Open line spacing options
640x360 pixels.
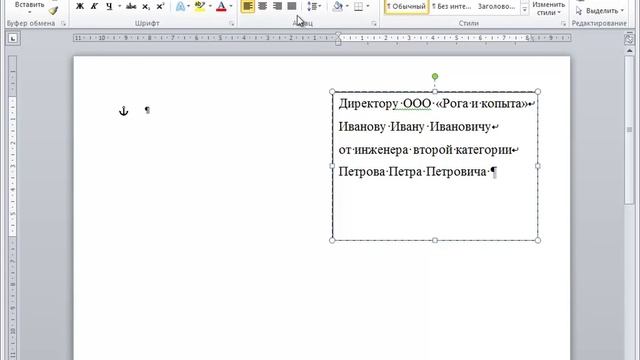tap(314, 6)
